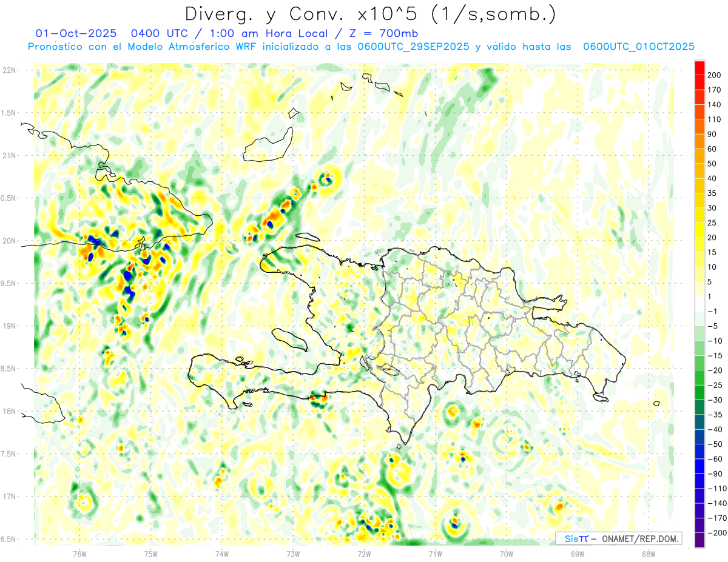Click the '68W' longitude label
Screen dimensions: 728x562
[649, 554]
